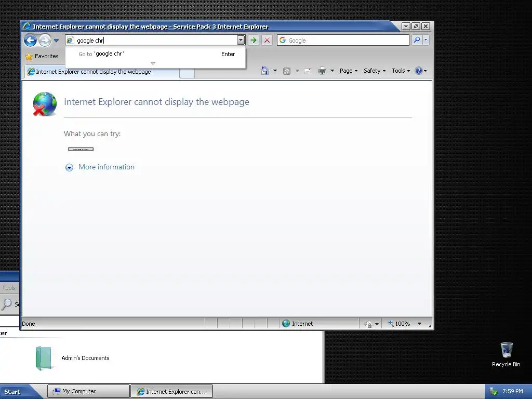Click the Forward navigation arrow
The width and height of the screenshot is (532, 399).
pos(45,41)
